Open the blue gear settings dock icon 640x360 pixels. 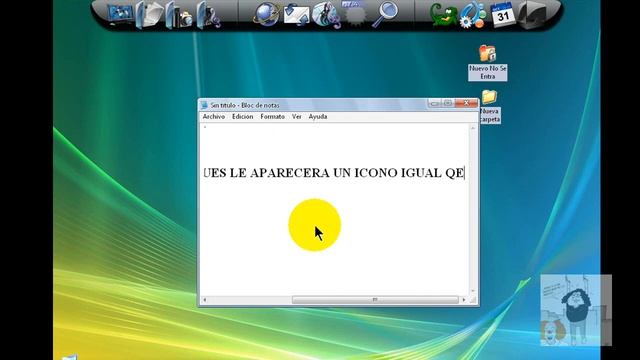(473, 15)
